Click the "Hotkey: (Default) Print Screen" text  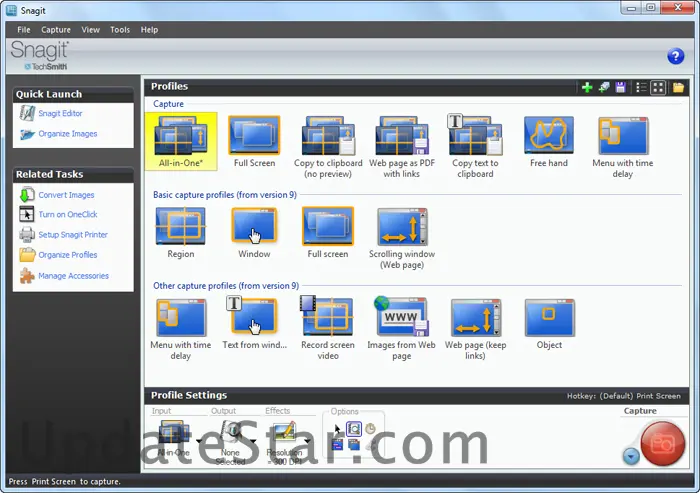(x=624, y=396)
